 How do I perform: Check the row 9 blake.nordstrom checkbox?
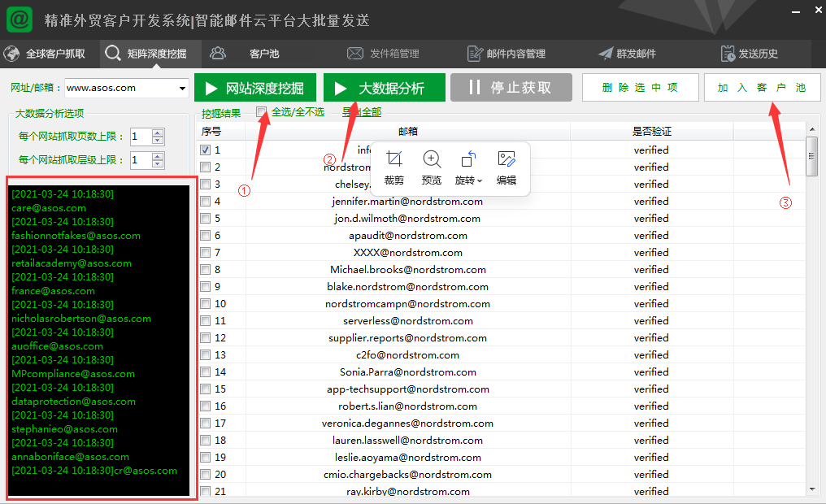point(206,286)
